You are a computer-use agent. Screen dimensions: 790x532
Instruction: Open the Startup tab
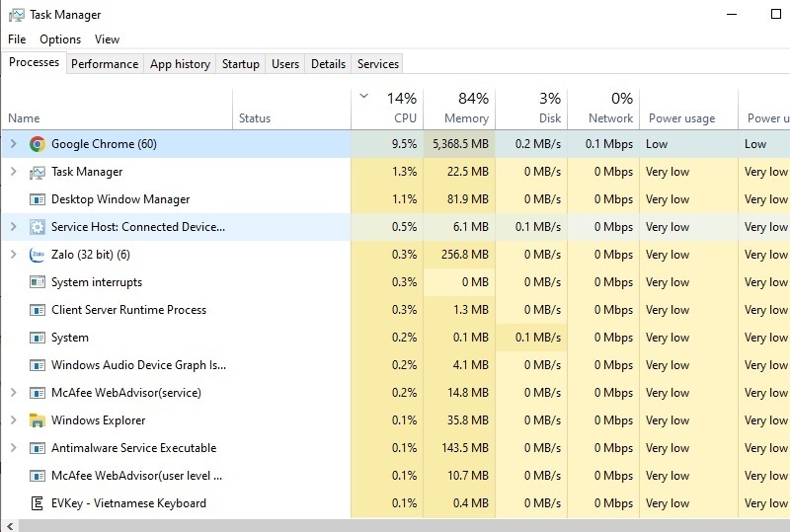point(241,64)
